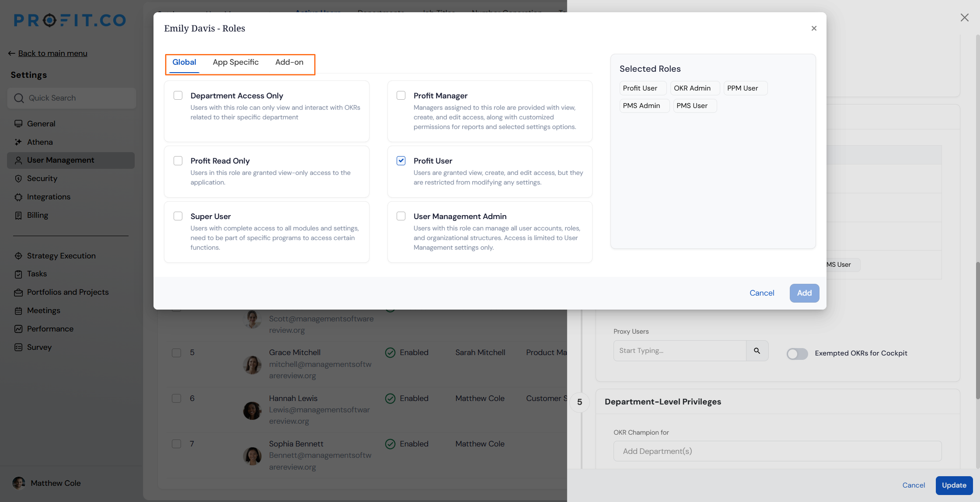Click the Update button in side panel
This screenshot has height=502, width=980.
pyautogui.click(x=954, y=485)
